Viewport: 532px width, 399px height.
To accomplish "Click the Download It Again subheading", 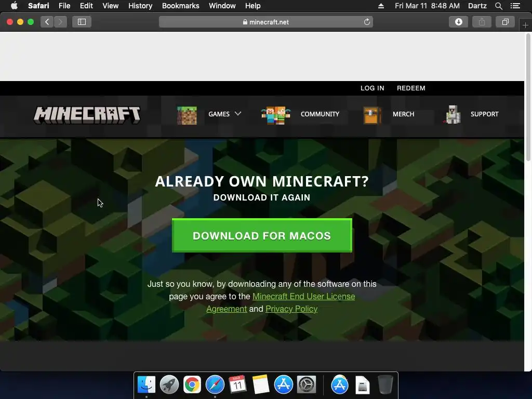I will [x=262, y=197].
